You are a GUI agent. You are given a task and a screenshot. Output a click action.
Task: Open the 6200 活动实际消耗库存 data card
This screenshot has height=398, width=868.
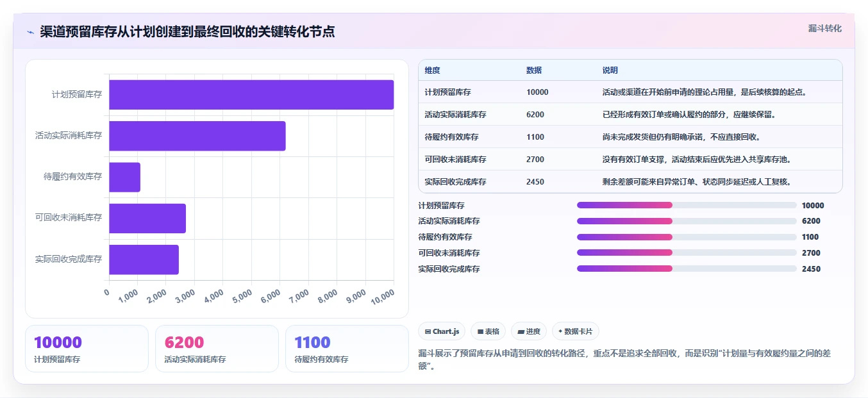click(x=217, y=349)
